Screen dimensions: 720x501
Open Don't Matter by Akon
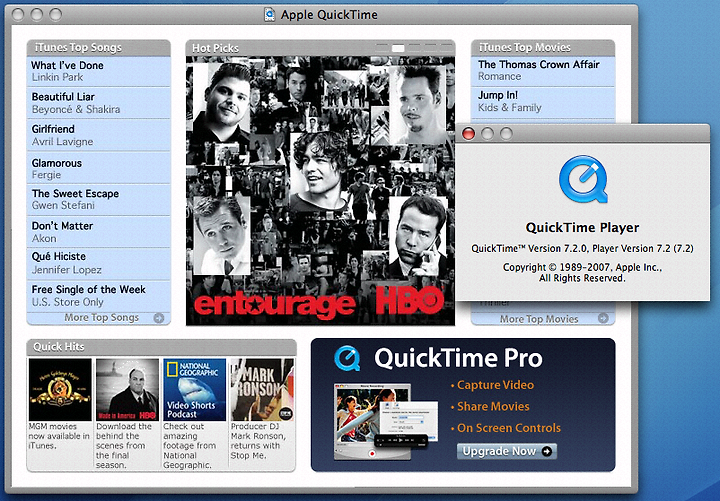[98, 232]
